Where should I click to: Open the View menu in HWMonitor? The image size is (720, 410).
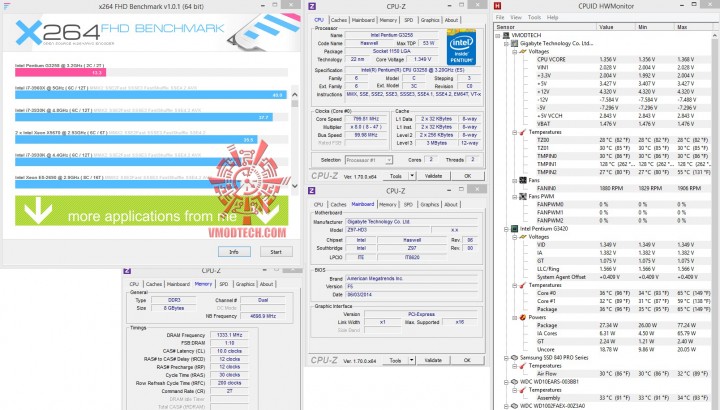pyautogui.click(x=516, y=17)
